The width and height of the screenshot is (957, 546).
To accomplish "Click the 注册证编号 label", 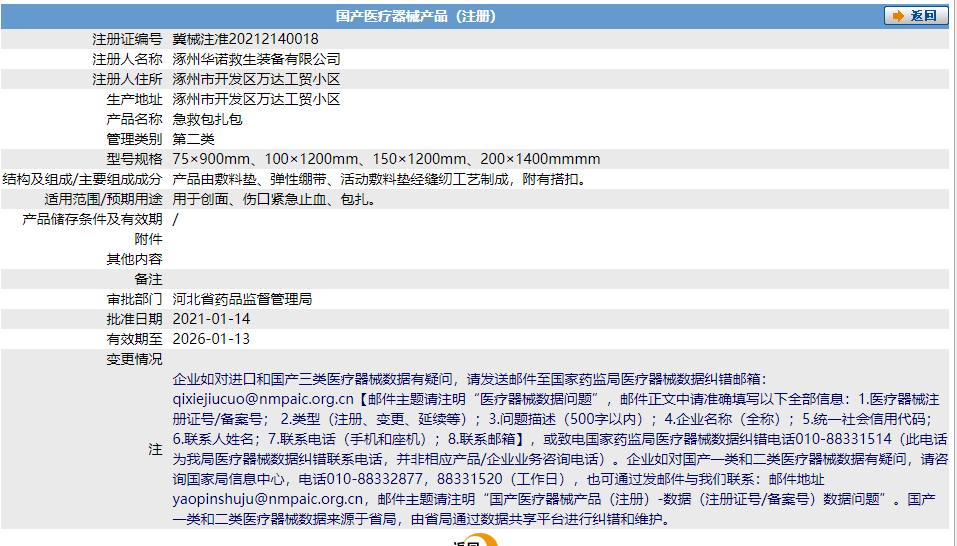I will click(127, 39).
